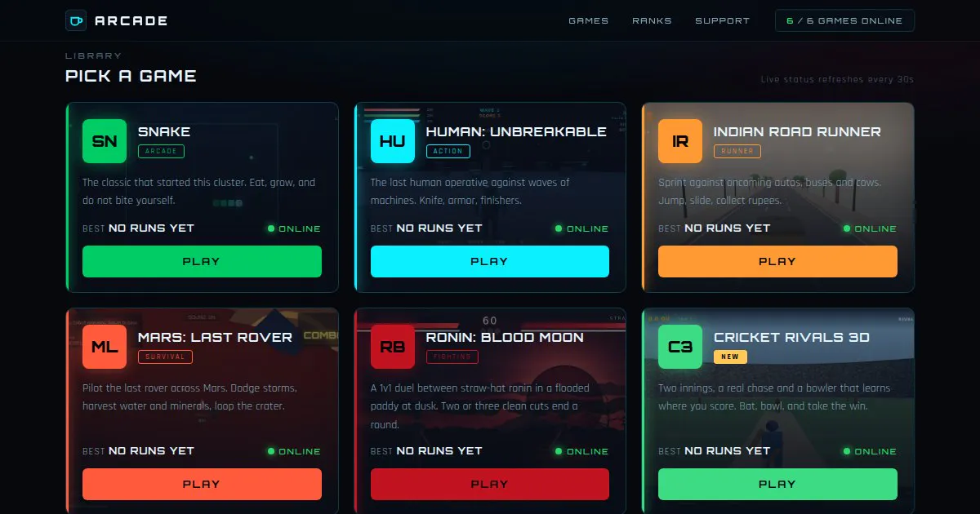Play Indian Road Runner
The width and height of the screenshot is (980, 514).
[777, 261]
